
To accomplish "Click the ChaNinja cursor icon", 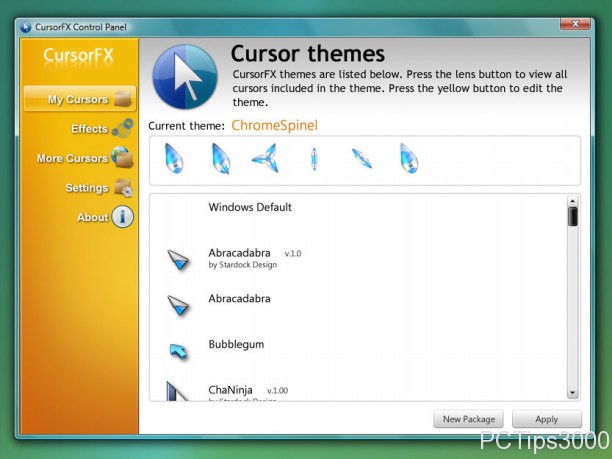I will (x=177, y=391).
